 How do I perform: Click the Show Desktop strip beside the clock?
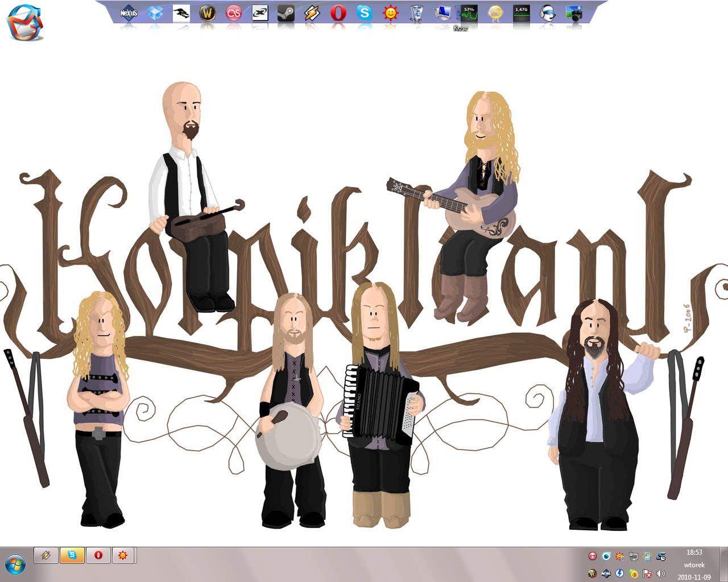723,564
